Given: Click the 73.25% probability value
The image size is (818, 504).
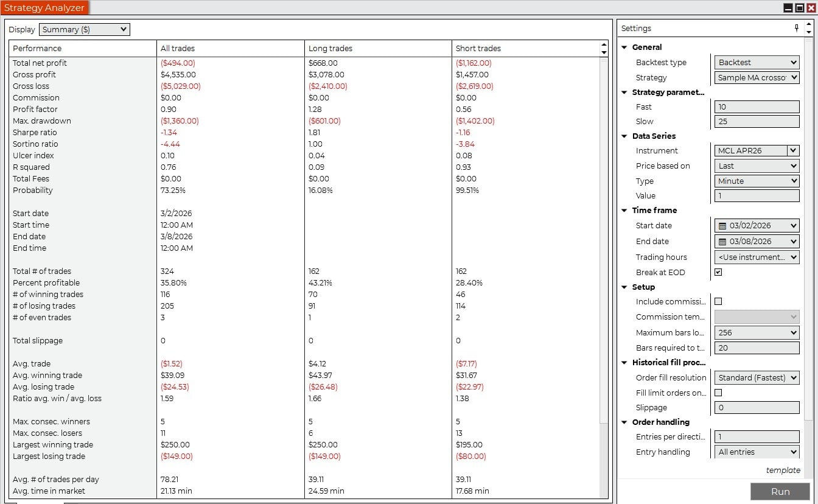Looking at the screenshot, I should pos(173,190).
